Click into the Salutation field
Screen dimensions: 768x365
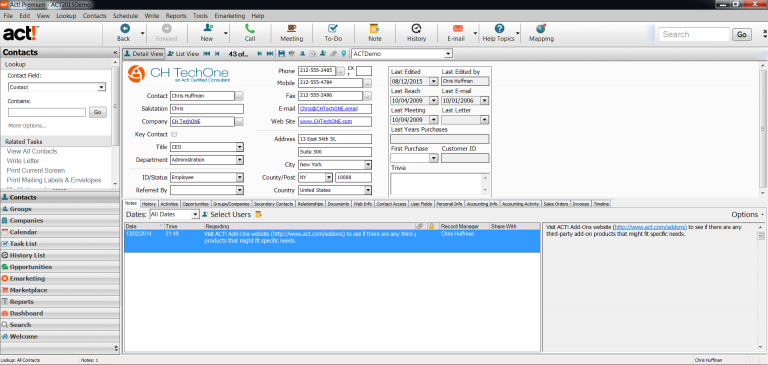tap(207, 109)
